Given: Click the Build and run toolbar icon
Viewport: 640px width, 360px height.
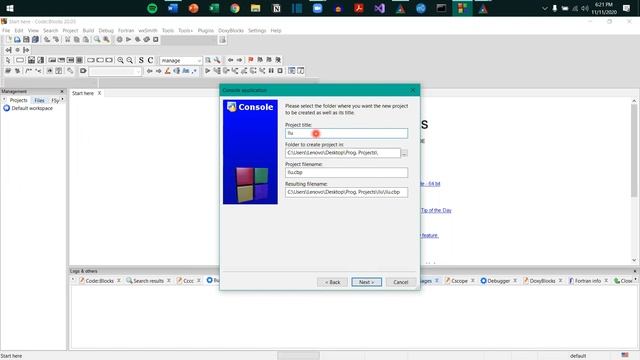Looking at the screenshot, I should tap(138, 40).
